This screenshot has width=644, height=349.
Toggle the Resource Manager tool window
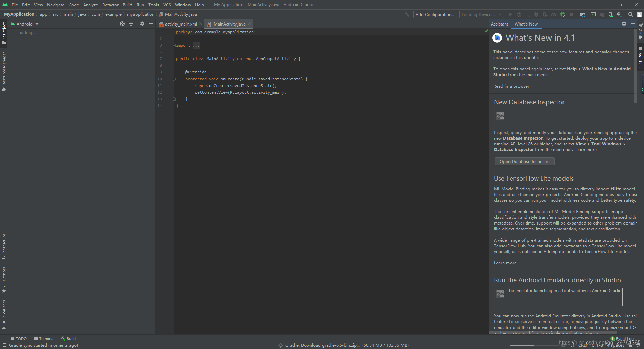point(4,71)
